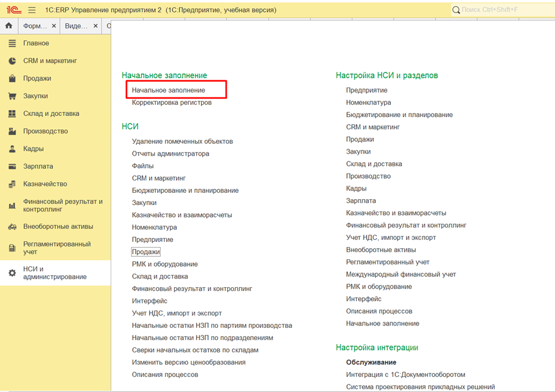Go to the home page tab

click(x=9, y=26)
